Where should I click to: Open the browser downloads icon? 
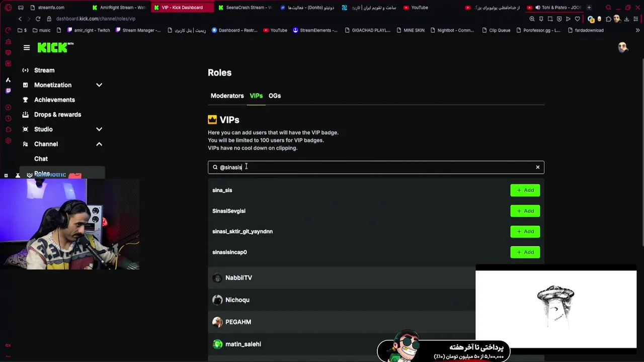pyautogui.click(x=626, y=19)
